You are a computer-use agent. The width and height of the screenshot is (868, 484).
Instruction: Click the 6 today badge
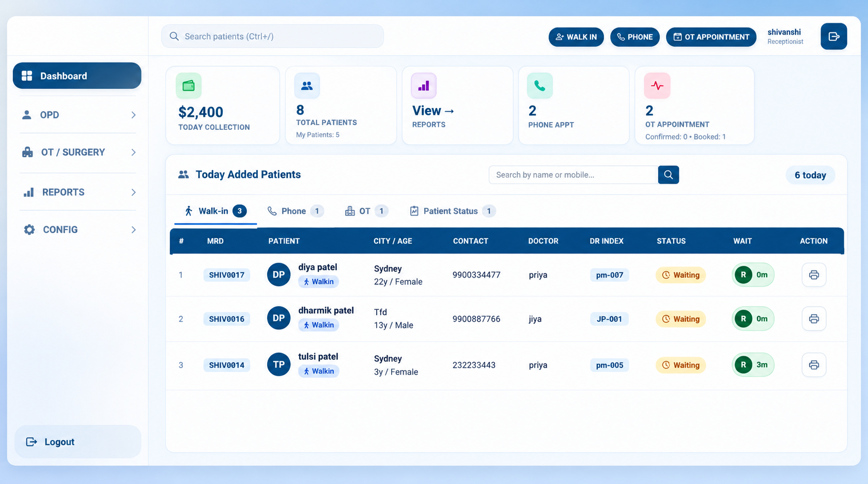point(810,175)
